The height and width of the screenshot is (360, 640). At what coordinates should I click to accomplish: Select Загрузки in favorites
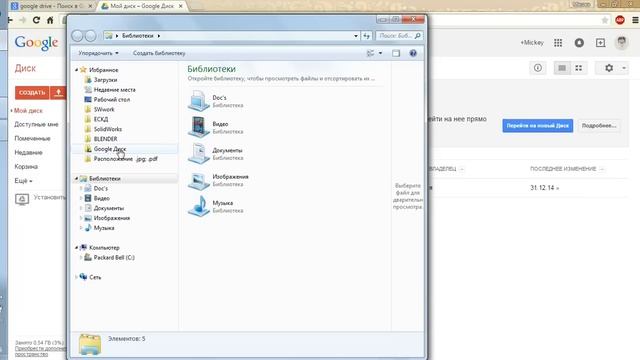click(105, 80)
